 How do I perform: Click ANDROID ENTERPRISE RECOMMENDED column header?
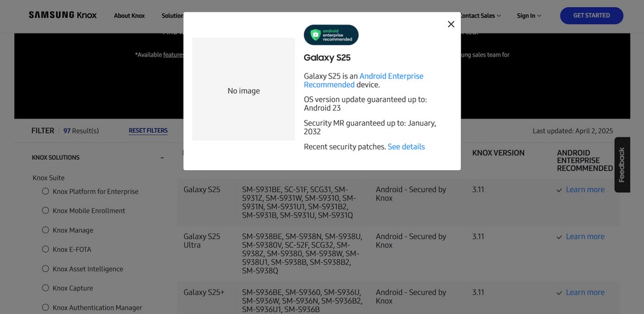tap(585, 161)
